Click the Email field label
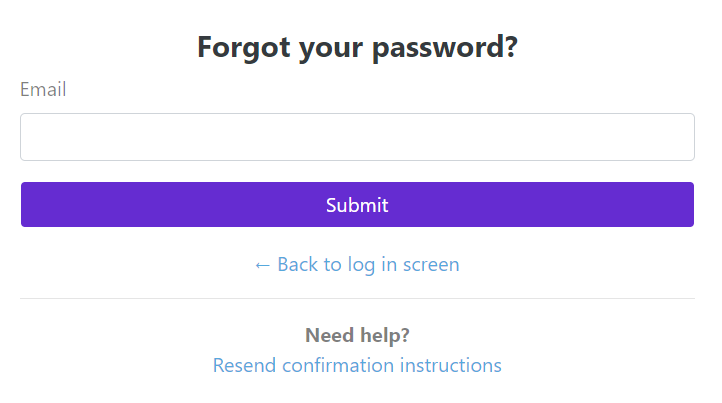The height and width of the screenshot is (403, 722). 43,90
